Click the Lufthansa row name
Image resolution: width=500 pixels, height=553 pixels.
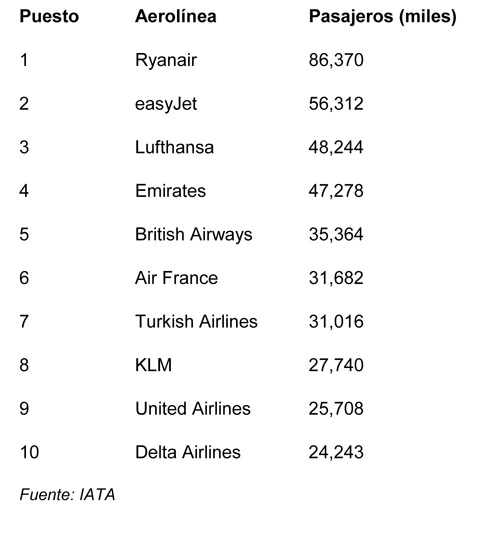175,147
